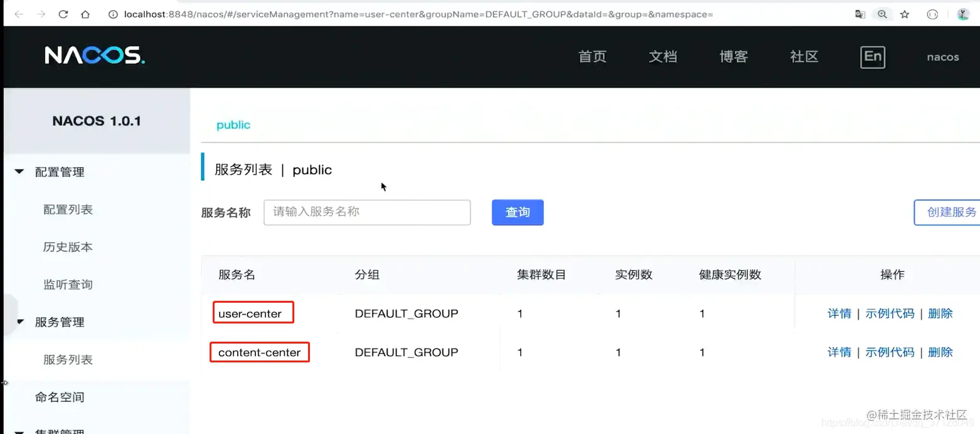Click 删除 for user-center
Image resolution: width=980 pixels, height=434 pixels.
[x=940, y=313]
